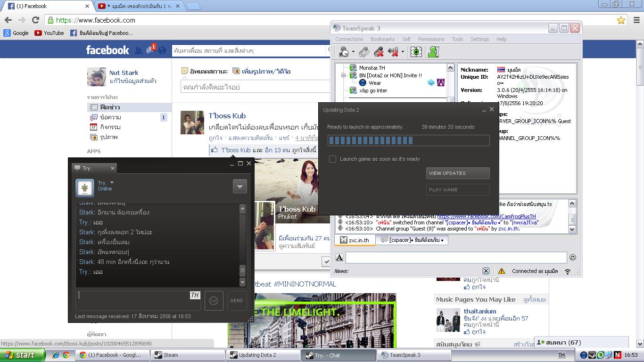
Task: Switch to Steam taskbar button
Action: click(x=188, y=355)
